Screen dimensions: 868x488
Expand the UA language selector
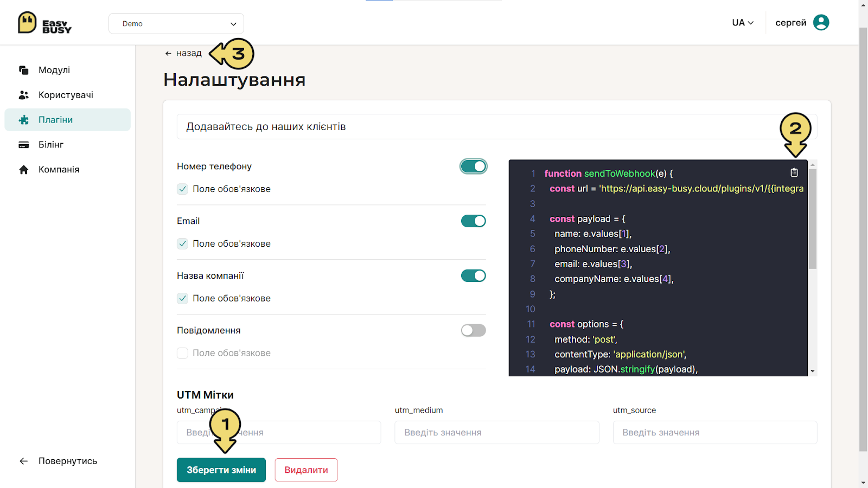point(743,22)
